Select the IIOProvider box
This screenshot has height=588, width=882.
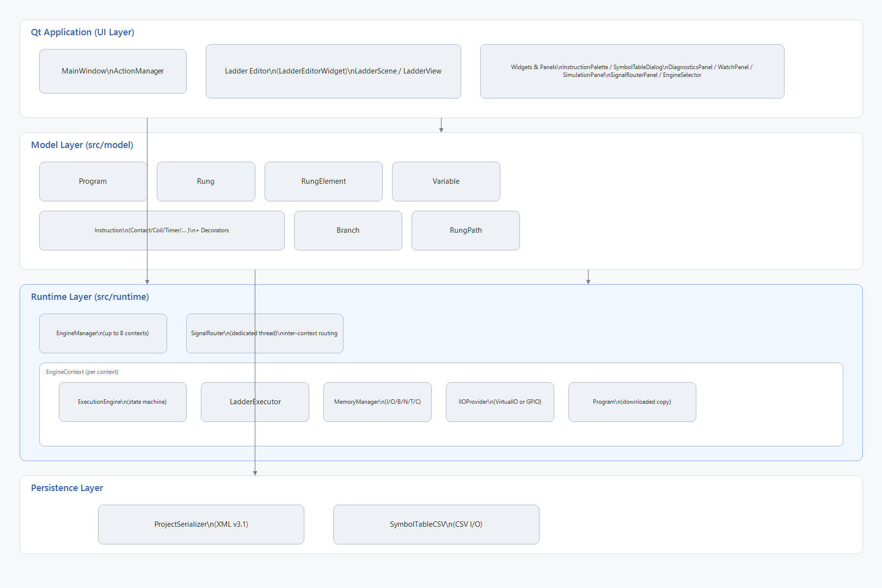[x=500, y=402]
